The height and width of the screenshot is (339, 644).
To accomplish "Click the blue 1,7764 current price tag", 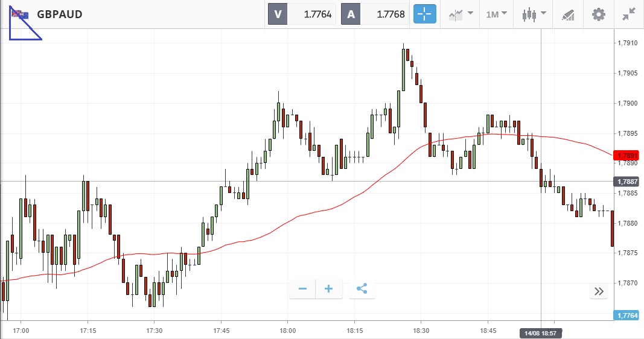I will point(626,315).
